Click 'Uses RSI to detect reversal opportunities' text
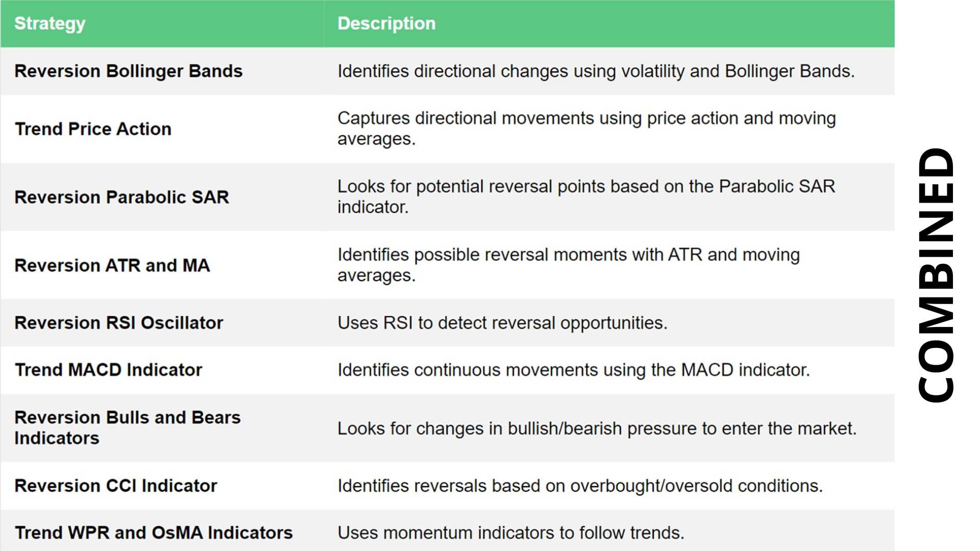Image resolution: width=980 pixels, height=551 pixels. pyautogui.click(x=503, y=323)
